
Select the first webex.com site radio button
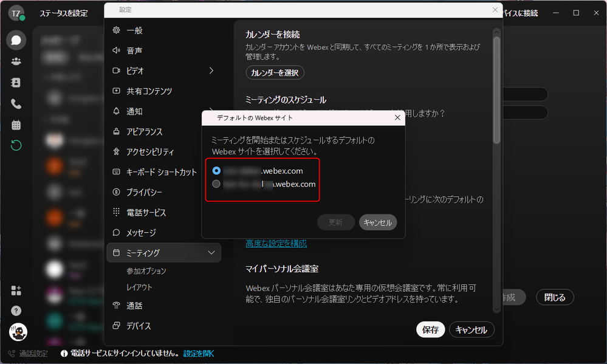pyautogui.click(x=216, y=171)
